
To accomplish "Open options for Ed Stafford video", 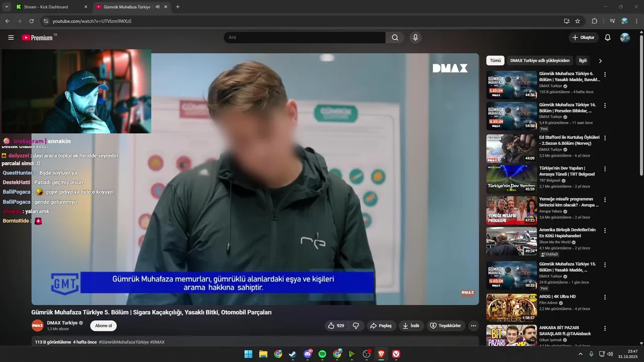I will click(x=605, y=138).
